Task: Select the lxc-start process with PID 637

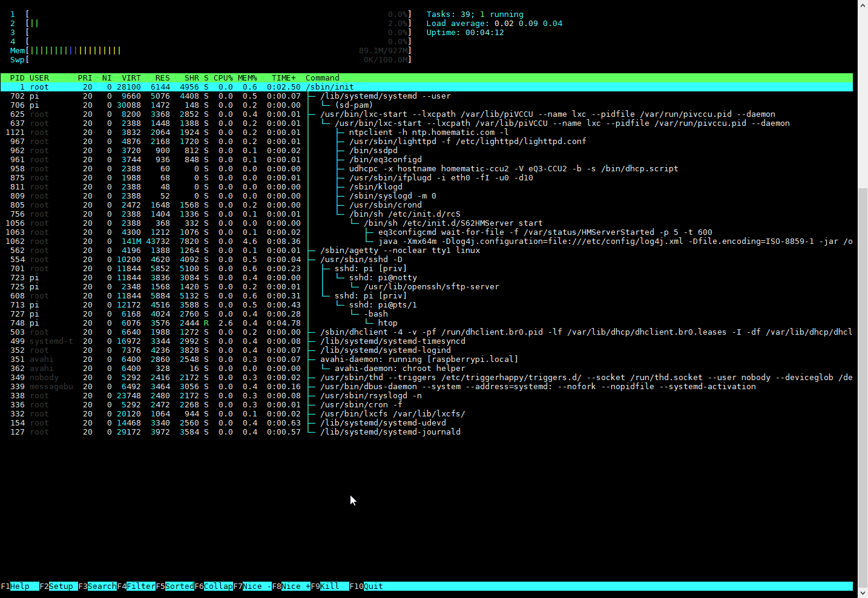Action: point(427,123)
